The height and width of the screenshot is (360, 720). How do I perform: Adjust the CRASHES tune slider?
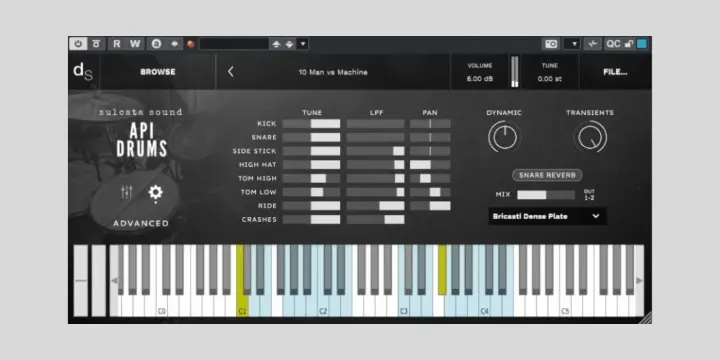point(311,219)
